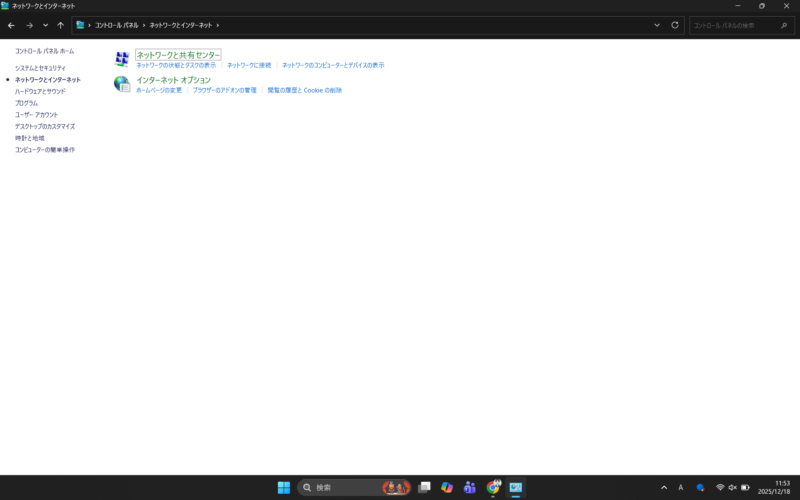Open 閲覧の履歴と Cookie の削除 link

coord(304,90)
